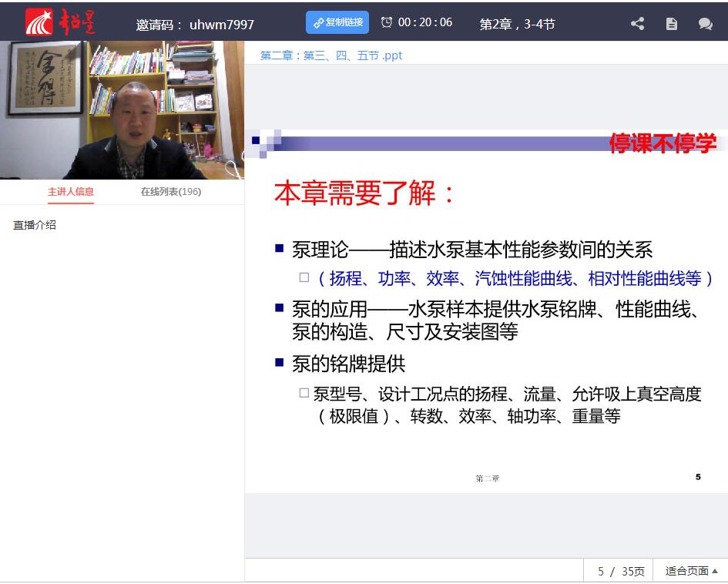Image resolution: width=728 pixels, height=584 pixels.
Task: Open the document notes icon
Action: 672,24
